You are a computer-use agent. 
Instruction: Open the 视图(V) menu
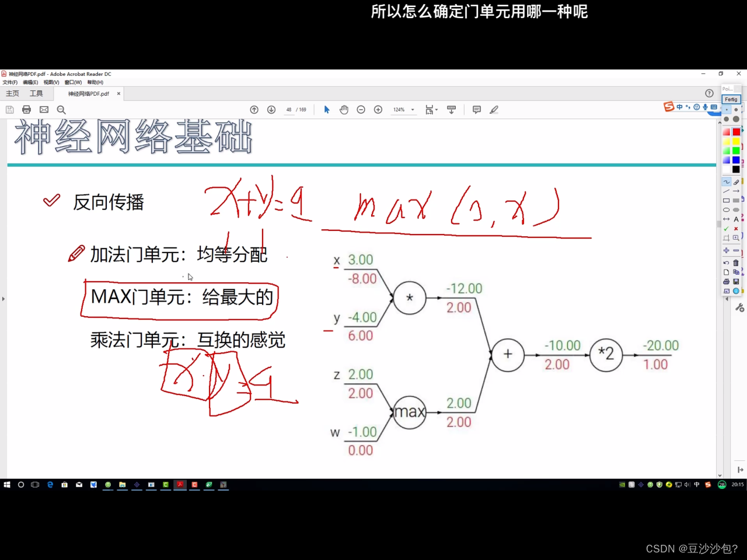51,82
